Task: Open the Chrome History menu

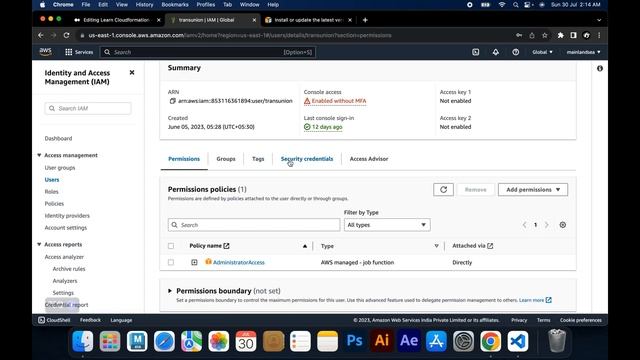Action: click(x=144, y=5)
